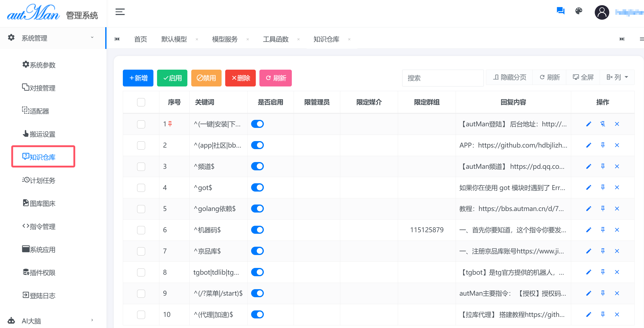Open the theme palette color picker
Image resolution: width=644 pixels, height=328 pixels.
(579, 11)
